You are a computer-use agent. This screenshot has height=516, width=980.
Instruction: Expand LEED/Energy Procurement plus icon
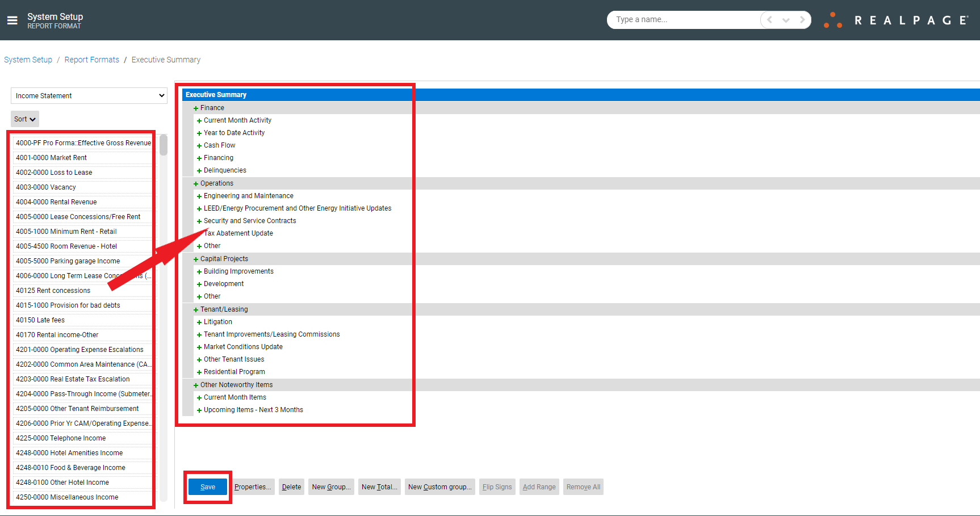pos(199,209)
